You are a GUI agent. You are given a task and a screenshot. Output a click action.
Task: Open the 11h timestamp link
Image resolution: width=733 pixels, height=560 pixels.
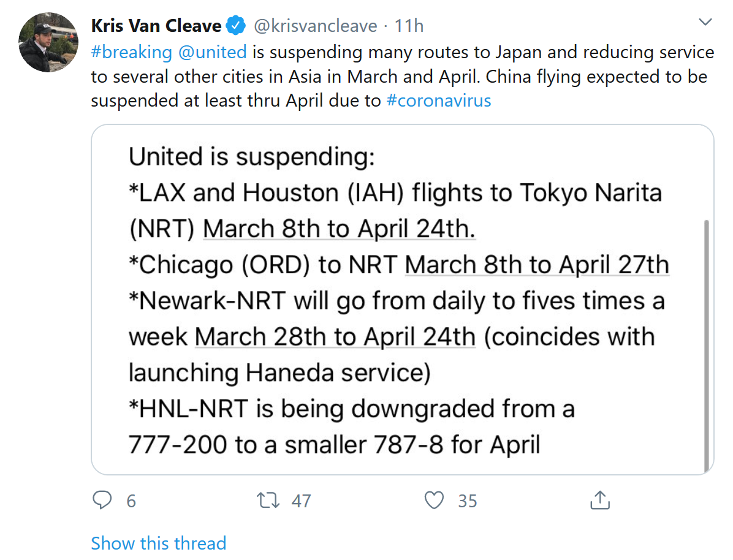point(409,26)
